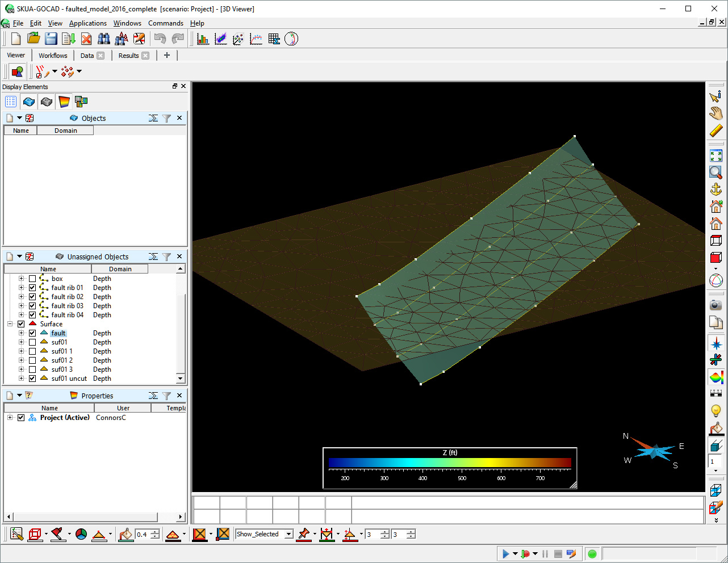Uncheck fault rib 04 visibility
Screen dimensions: 728x563
(x=32, y=315)
